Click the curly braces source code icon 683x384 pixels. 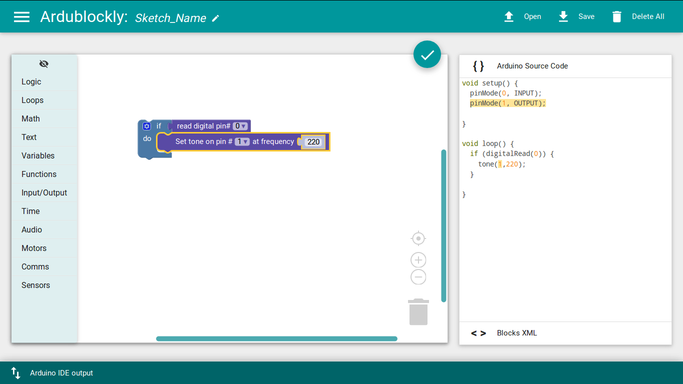(478, 66)
